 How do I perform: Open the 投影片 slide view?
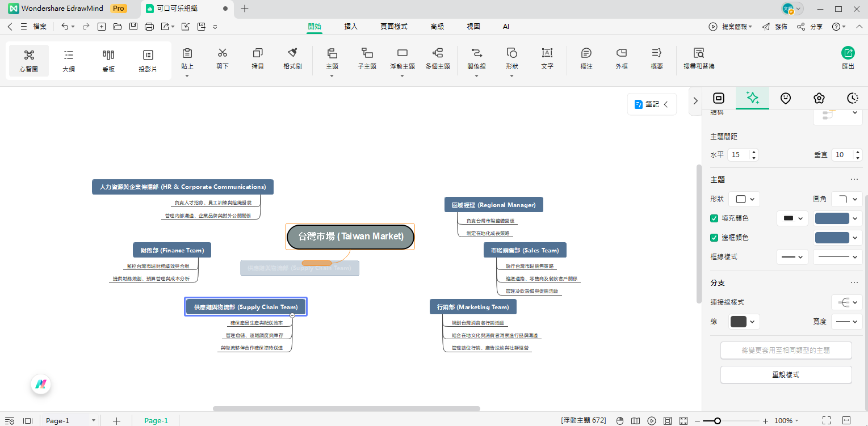click(148, 61)
